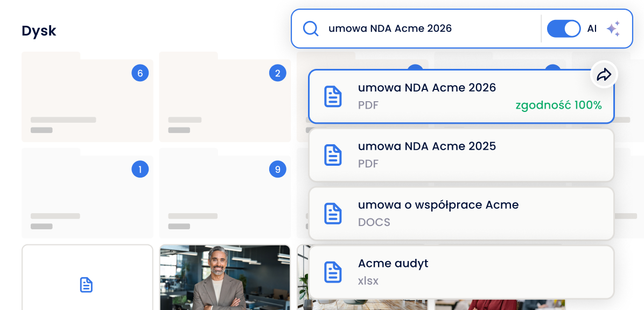Image resolution: width=644 pixels, height=310 pixels.
Task: Click the zgodność 100% match label
Action: pyautogui.click(x=558, y=105)
